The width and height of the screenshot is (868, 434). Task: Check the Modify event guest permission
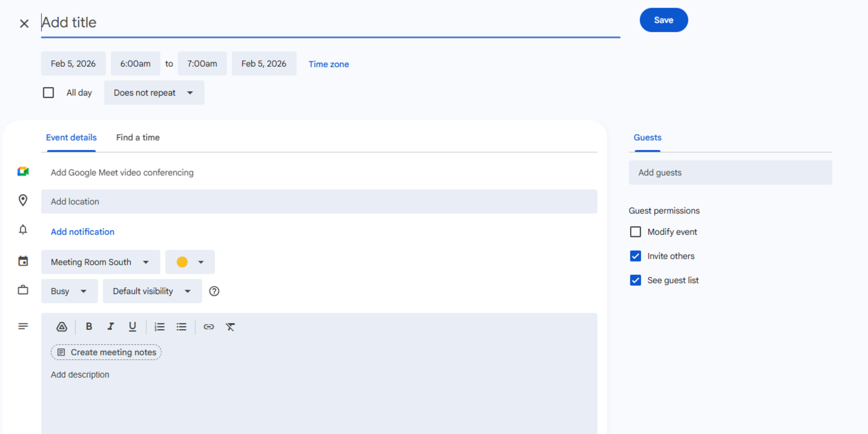point(635,232)
